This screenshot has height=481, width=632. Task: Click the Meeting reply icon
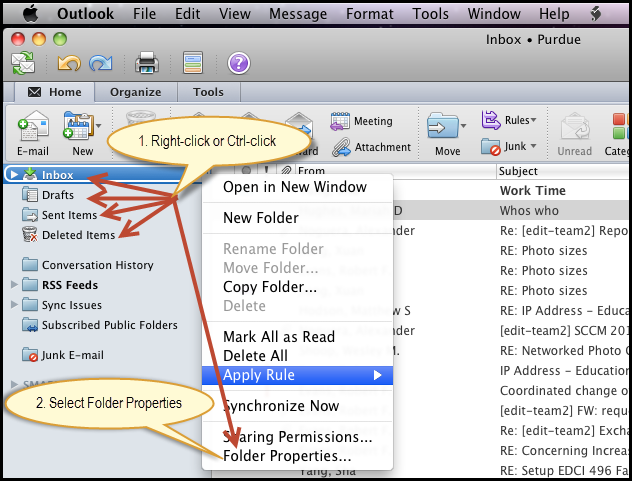(x=340, y=121)
